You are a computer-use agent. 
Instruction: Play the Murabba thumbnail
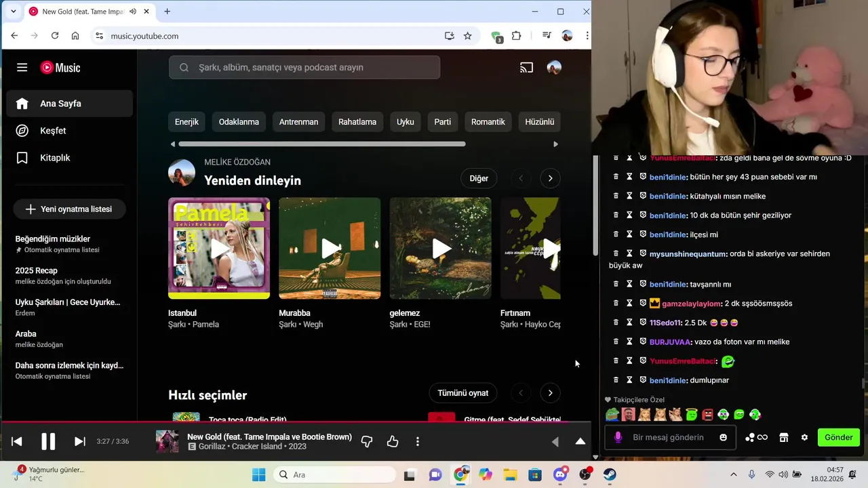tap(330, 249)
